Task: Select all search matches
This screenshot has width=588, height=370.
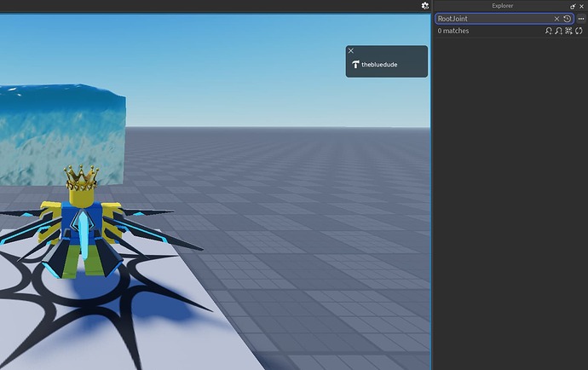Action: (x=568, y=31)
